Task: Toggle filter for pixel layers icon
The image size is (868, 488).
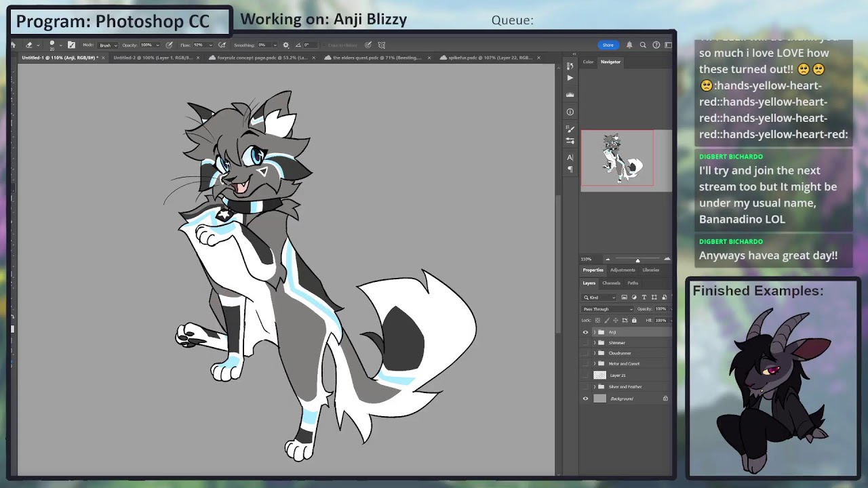Action: tap(625, 298)
